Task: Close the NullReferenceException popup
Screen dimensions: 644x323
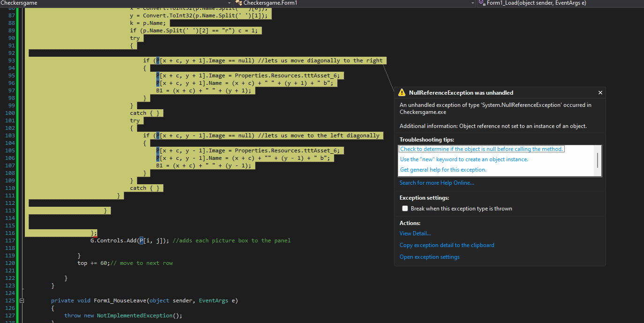Action: (x=600, y=93)
